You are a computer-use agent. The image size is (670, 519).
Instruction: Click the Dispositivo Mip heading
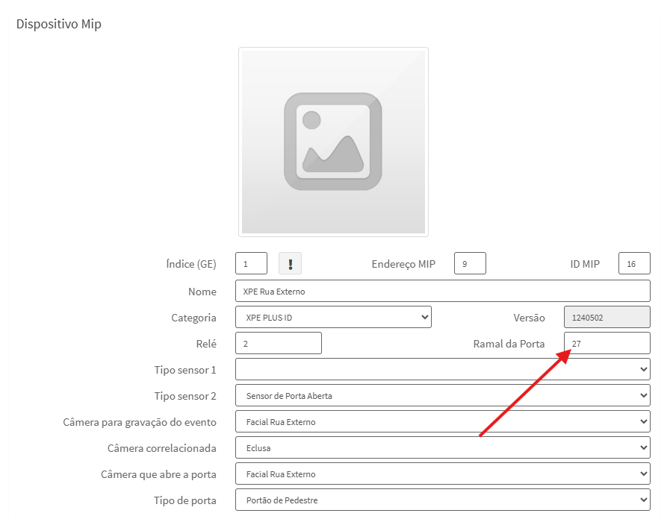click(x=59, y=24)
